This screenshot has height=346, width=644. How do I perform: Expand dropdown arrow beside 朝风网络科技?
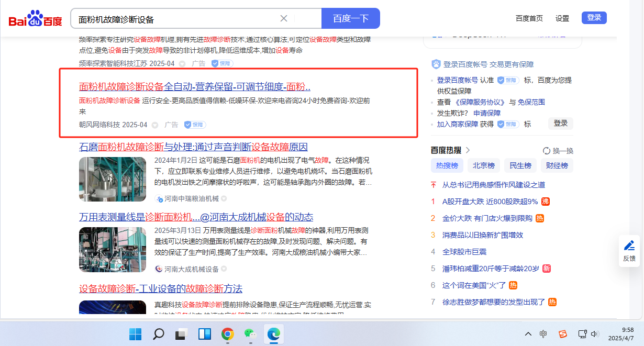coord(155,125)
